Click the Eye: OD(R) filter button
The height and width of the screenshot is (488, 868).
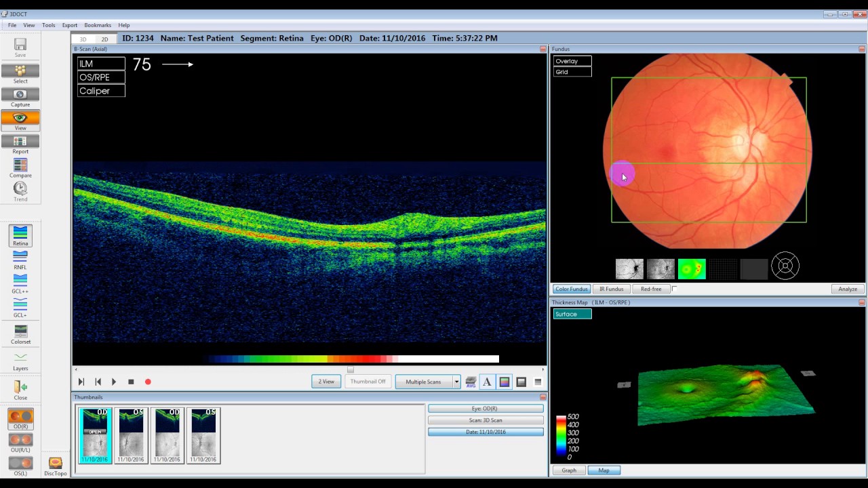point(486,409)
